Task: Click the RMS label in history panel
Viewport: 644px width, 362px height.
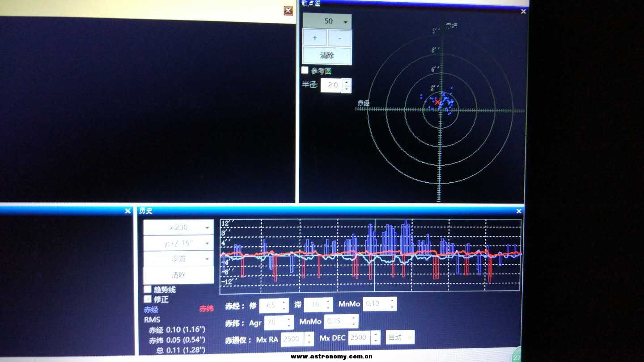Action: point(152,320)
